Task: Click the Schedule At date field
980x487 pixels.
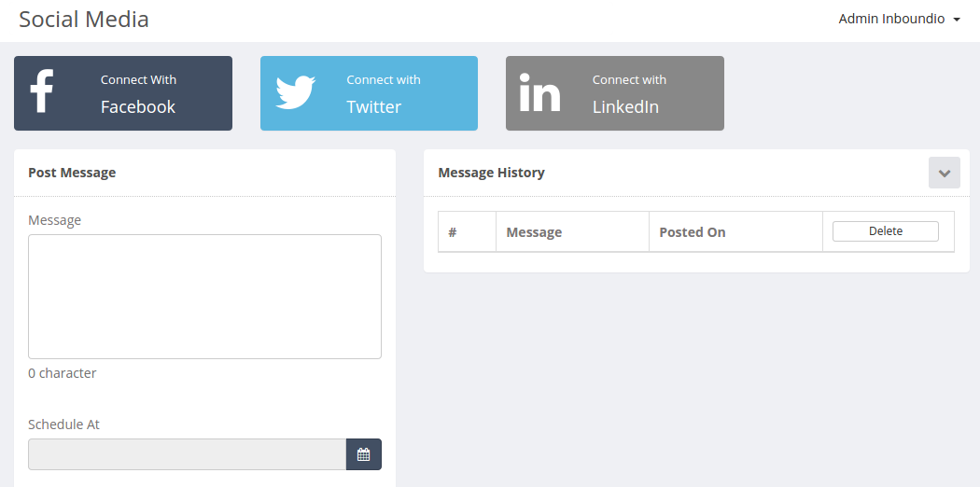Action: click(x=188, y=454)
